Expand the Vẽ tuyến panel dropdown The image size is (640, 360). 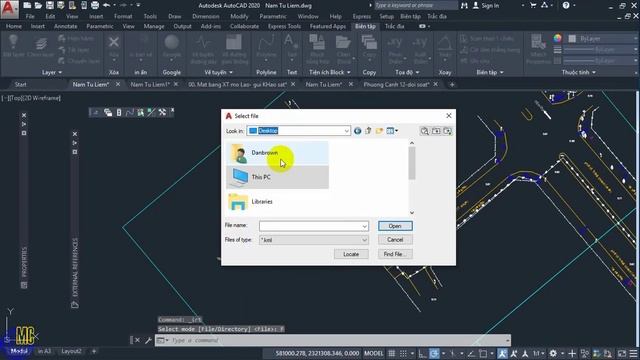(218, 72)
